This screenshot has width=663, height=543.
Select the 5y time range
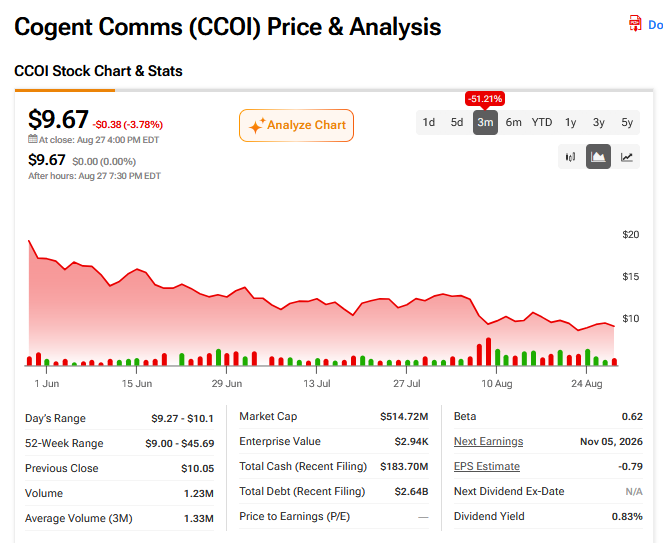627,123
